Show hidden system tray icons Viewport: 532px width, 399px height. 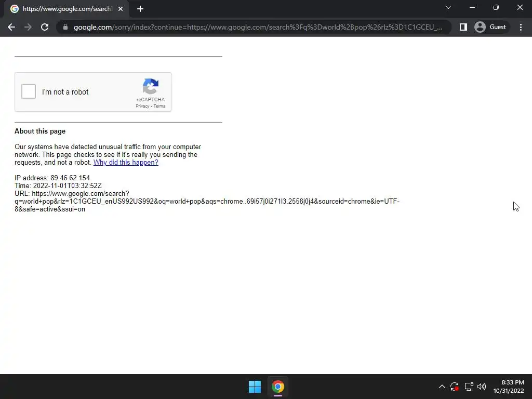pyautogui.click(x=442, y=387)
